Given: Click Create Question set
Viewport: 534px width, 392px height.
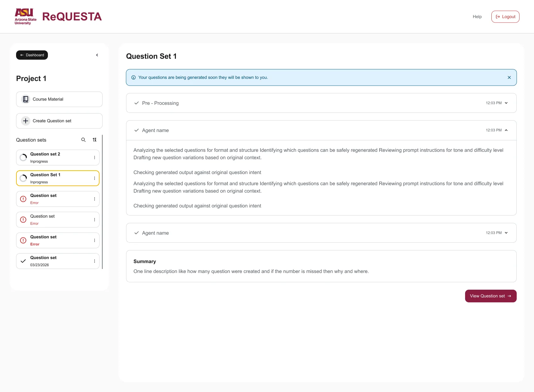Looking at the screenshot, I should point(59,121).
